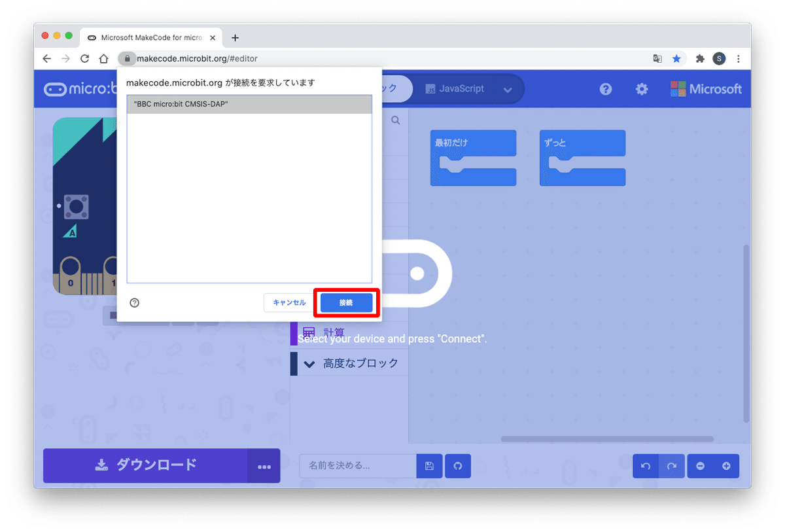785x532 pixels.
Task: Click the 名前を決める project name field
Action: [x=357, y=466]
